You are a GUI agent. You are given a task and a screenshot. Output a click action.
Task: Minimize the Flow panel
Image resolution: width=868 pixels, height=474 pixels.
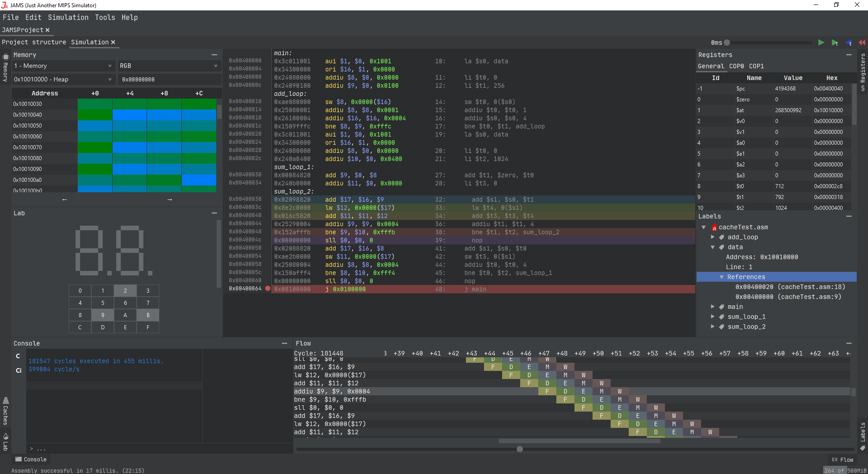coord(849,343)
